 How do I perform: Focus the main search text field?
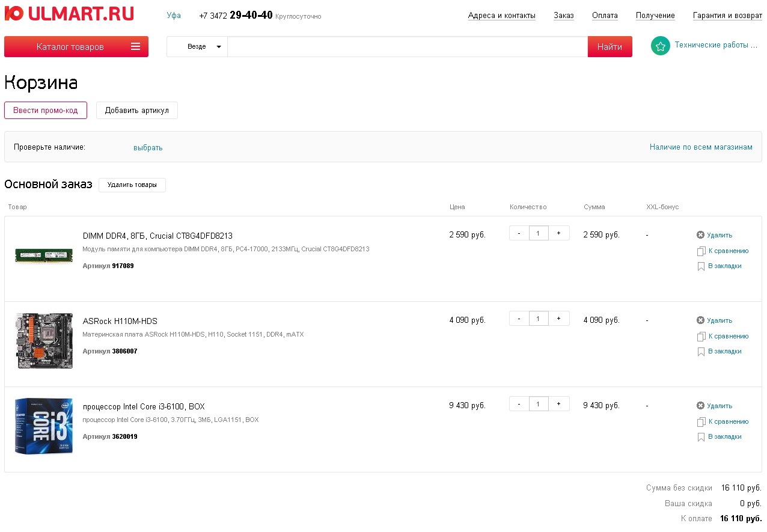pyautogui.click(x=408, y=47)
